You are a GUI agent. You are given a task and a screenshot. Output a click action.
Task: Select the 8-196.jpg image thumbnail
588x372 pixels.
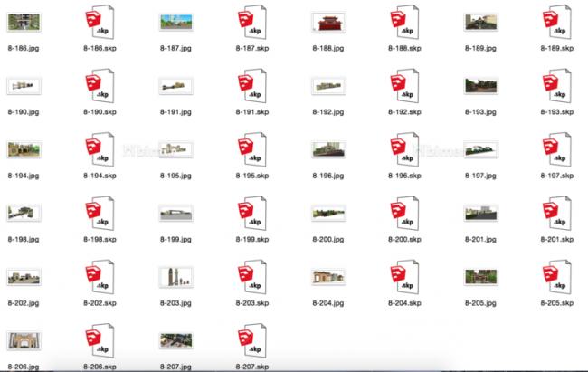click(325, 149)
